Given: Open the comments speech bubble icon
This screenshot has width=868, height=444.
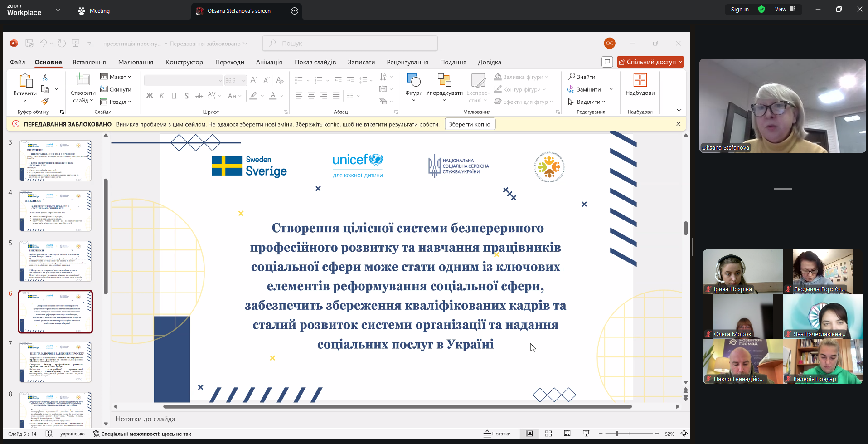Looking at the screenshot, I should click(x=607, y=62).
